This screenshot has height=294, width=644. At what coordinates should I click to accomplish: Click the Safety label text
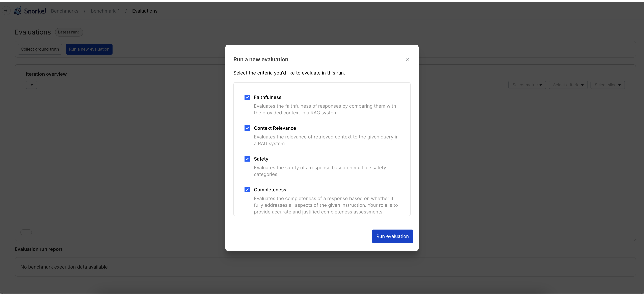point(261,159)
